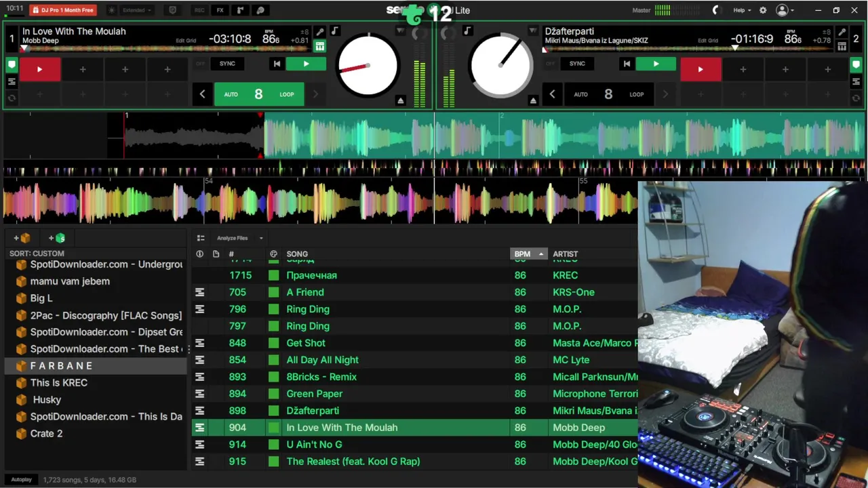Viewport: 868px width, 488px height.
Task: Enable SYNC on deck 1
Action: coord(227,64)
